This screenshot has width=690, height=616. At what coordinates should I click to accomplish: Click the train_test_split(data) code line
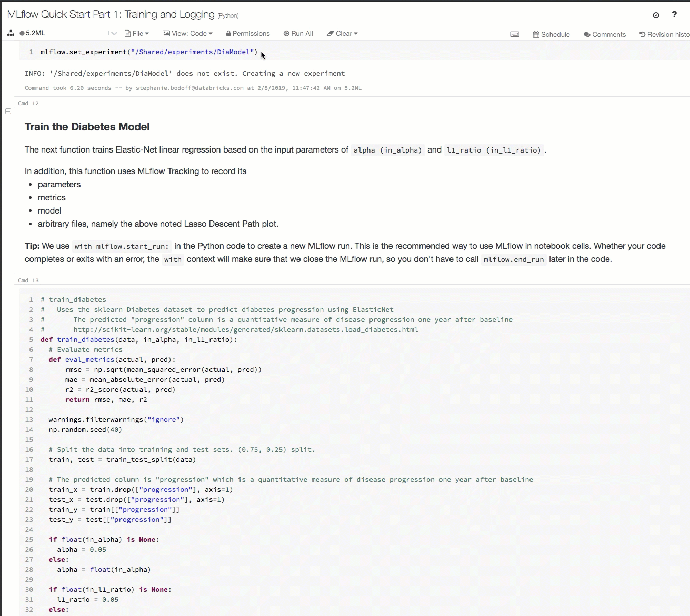122,460
